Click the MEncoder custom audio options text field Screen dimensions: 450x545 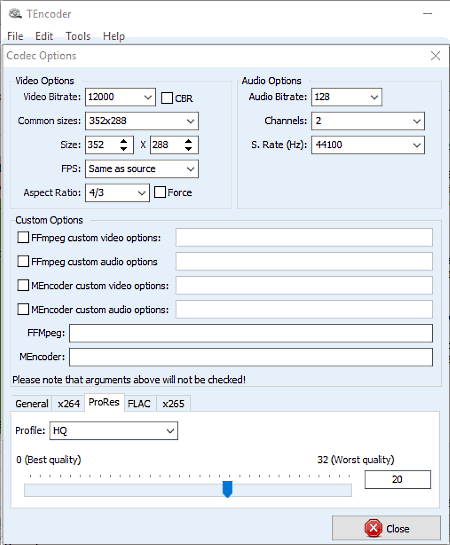(x=304, y=309)
